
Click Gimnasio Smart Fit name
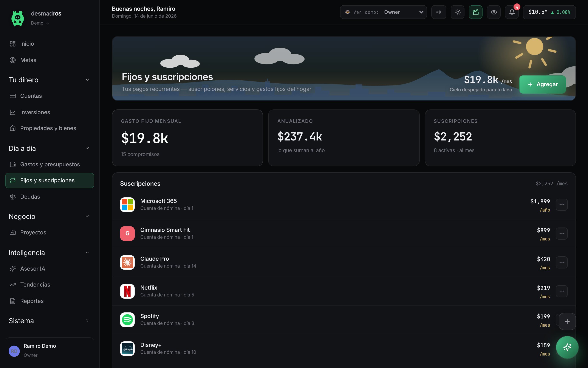(x=165, y=230)
